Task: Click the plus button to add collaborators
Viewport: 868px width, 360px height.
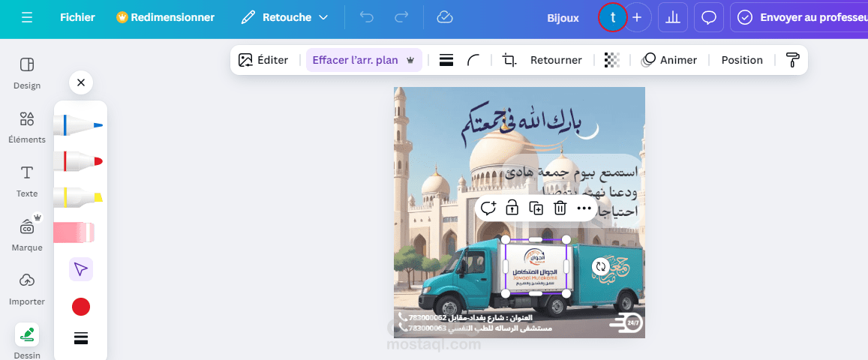Action: [637, 18]
